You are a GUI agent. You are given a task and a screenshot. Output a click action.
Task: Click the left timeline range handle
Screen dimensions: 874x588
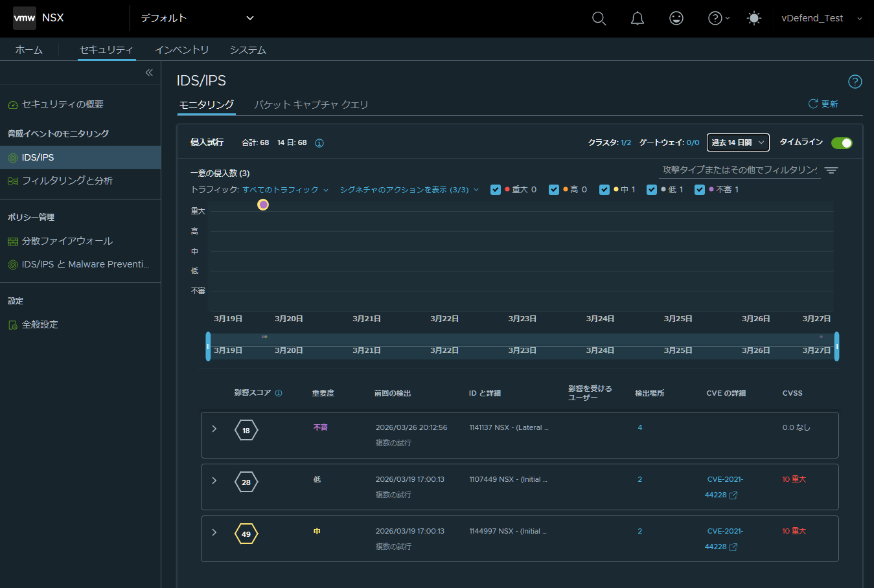pyautogui.click(x=208, y=346)
